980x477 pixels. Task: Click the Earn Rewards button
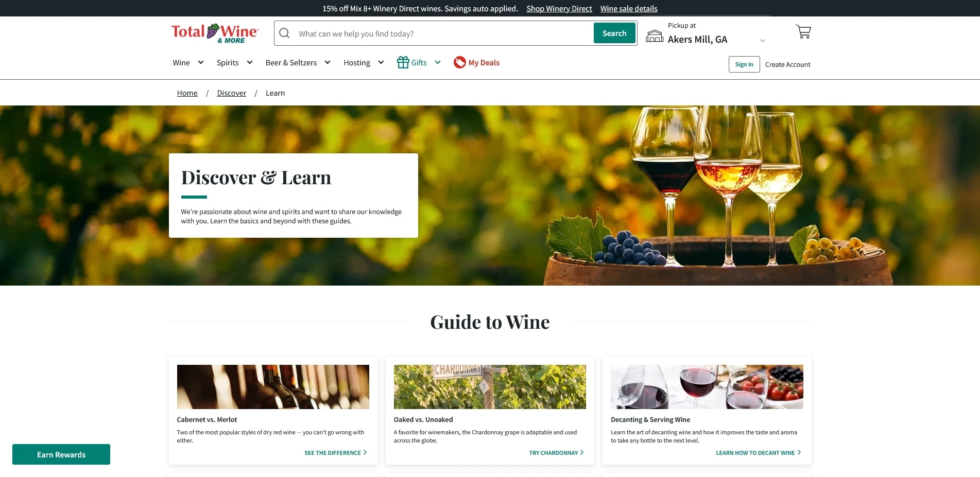[x=61, y=454]
